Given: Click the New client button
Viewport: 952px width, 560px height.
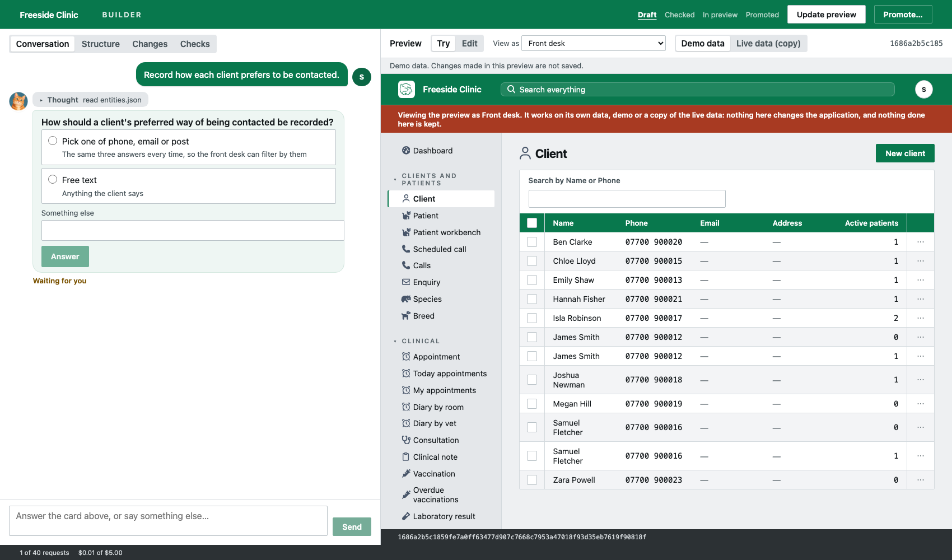Looking at the screenshot, I should pos(905,153).
